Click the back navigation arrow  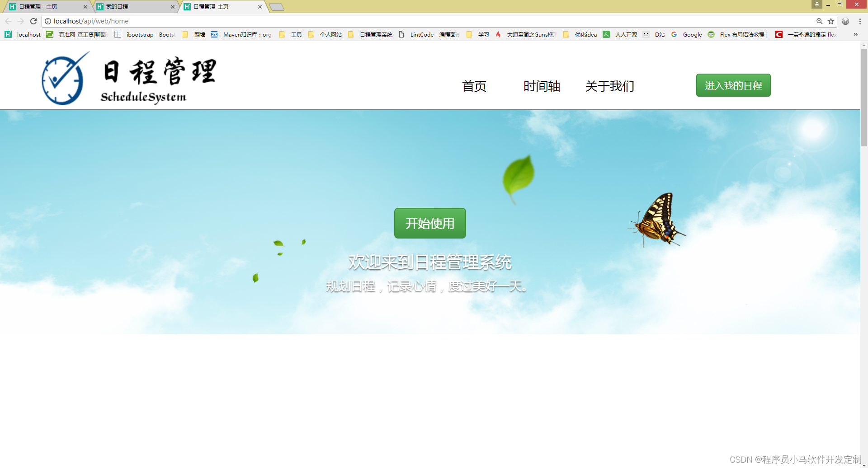click(8, 21)
